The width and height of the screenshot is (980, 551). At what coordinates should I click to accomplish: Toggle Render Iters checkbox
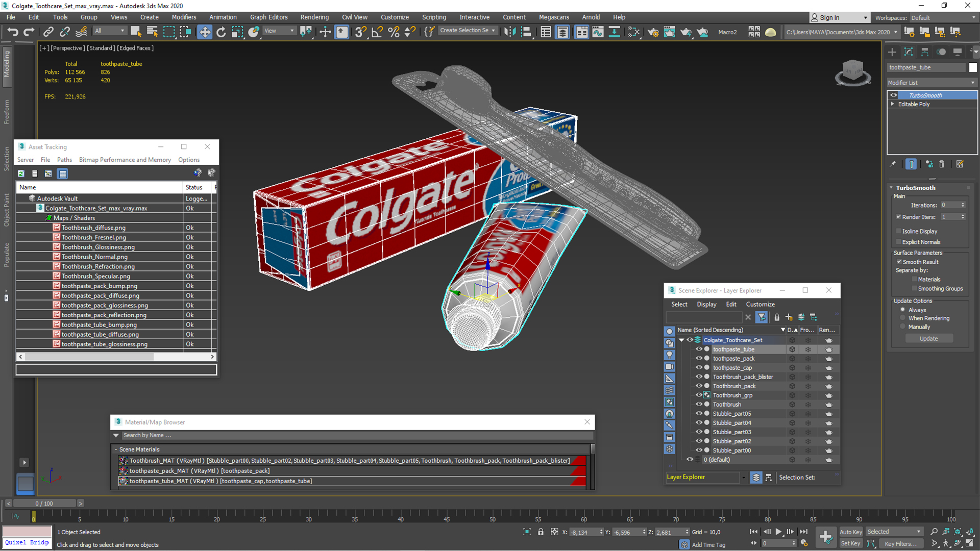899,217
